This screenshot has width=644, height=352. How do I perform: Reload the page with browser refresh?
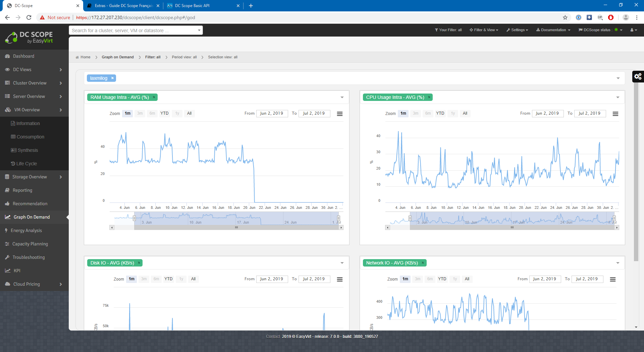coord(29,17)
